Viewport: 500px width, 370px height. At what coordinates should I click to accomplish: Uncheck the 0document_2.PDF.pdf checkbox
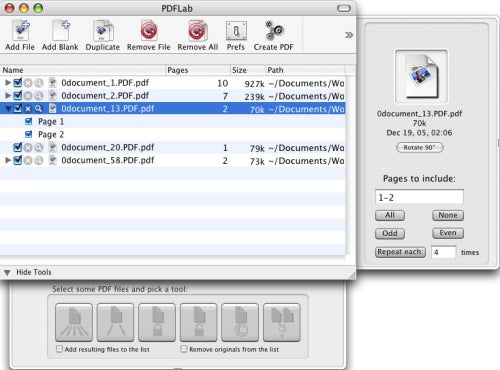(18, 95)
